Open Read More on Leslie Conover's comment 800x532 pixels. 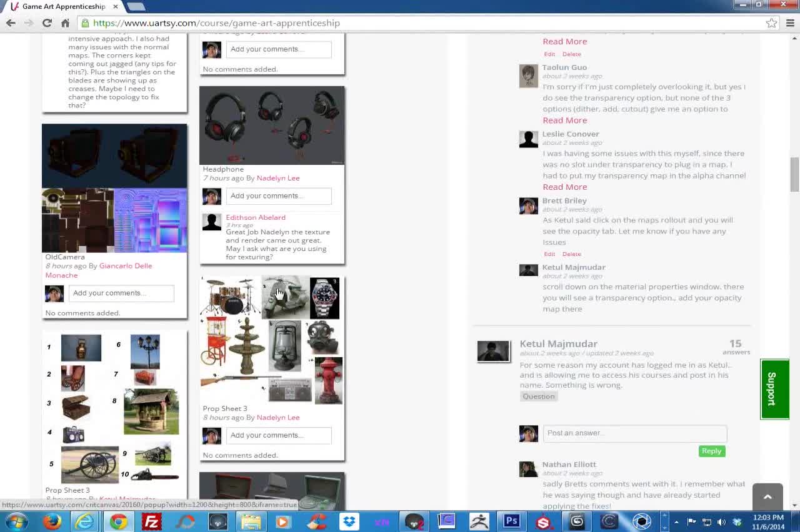(564, 187)
